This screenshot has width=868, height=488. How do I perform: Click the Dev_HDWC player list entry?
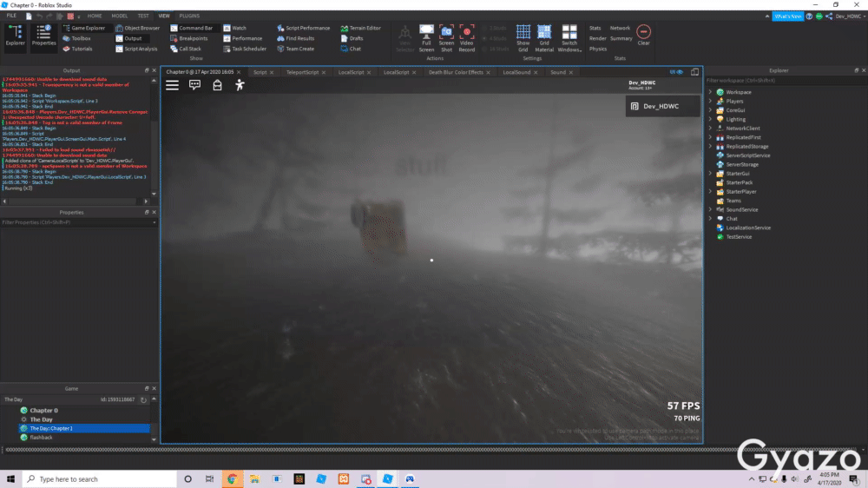[662, 106]
